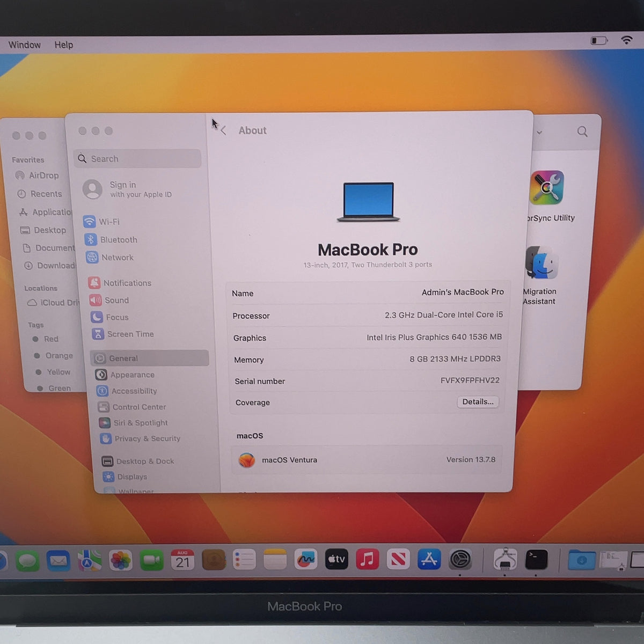Click the name Admin's MacBook Pro

tap(463, 292)
